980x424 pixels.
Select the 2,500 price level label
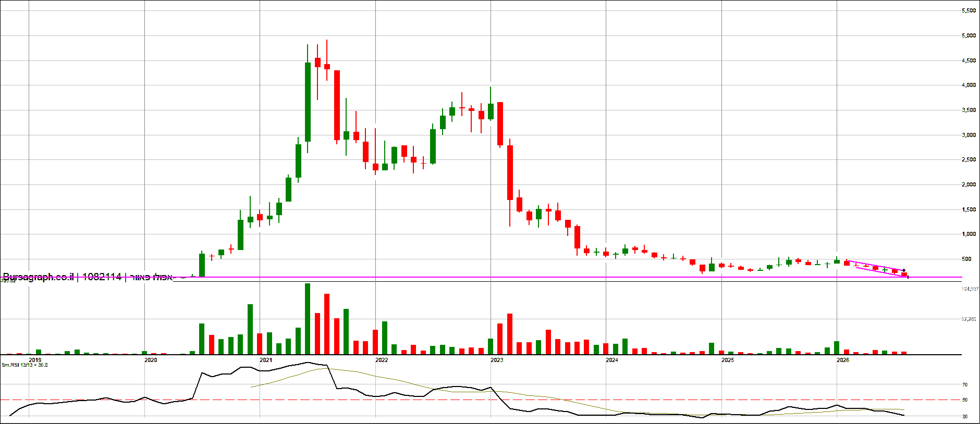coord(969,160)
